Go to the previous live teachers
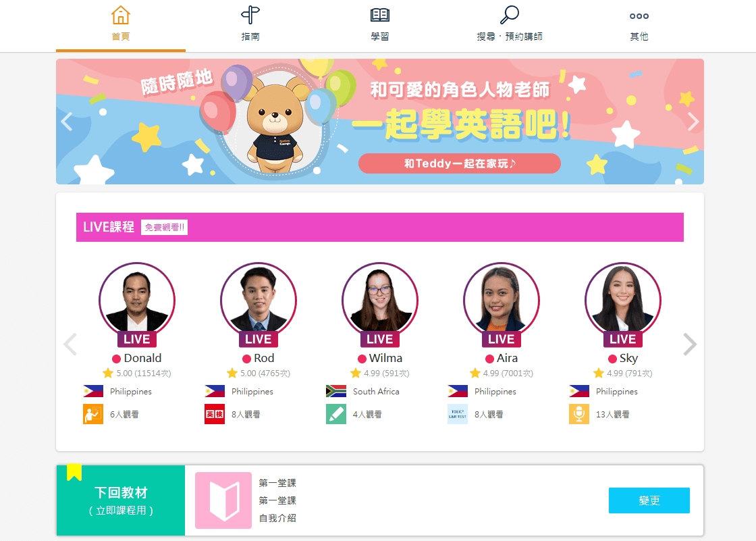 point(70,344)
